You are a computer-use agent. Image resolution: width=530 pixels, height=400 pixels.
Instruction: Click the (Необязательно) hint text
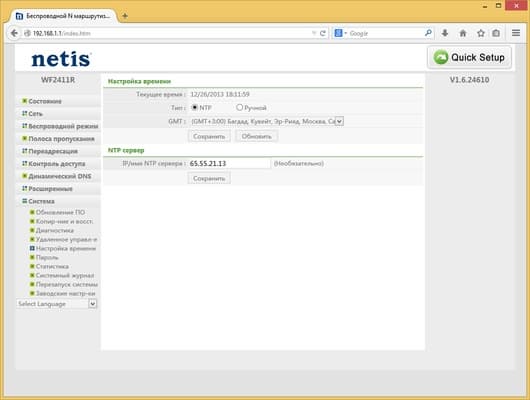tap(299, 163)
